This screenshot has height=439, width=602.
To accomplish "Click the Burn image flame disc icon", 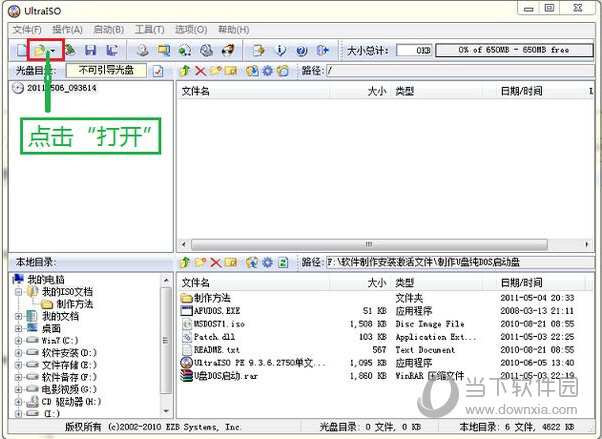I will pos(228,50).
